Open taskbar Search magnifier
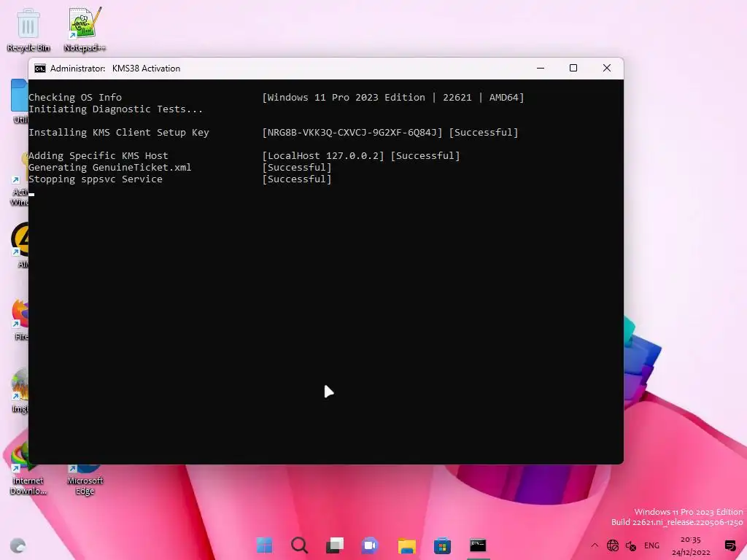Image resolution: width=747 pixels, height=560 pixels. click(300, 545)
